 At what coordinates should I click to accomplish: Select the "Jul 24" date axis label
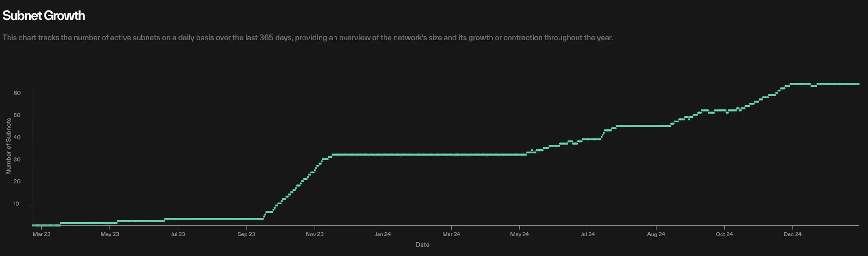(x=587, y=234)
